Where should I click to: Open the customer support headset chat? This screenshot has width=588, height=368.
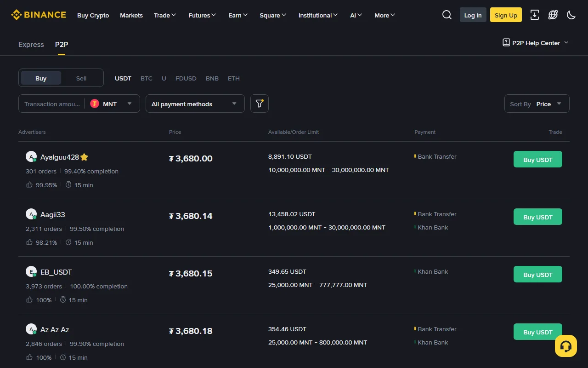point(566,346)
